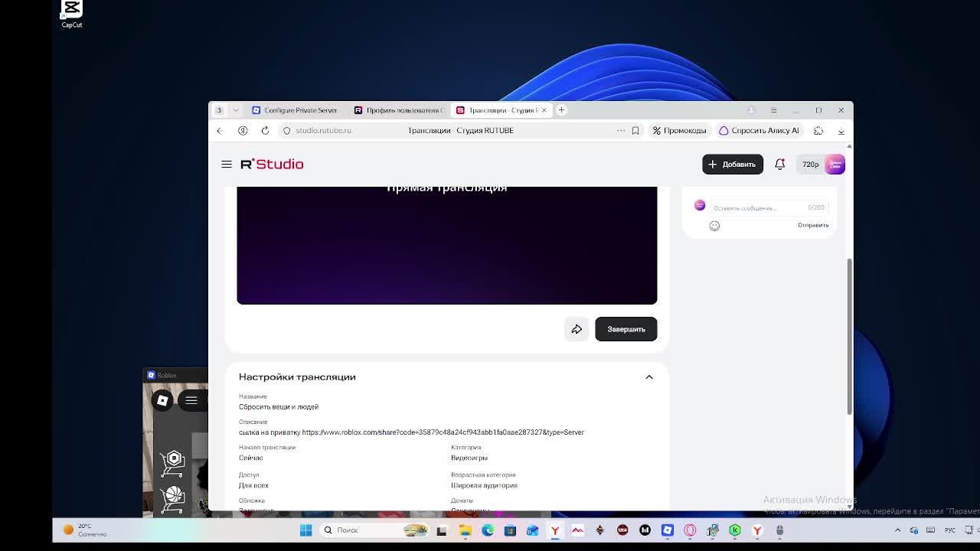Open the Roblox app on the taskbar
The height and width of the screenshot is (551, 980).
pos(668,530)
